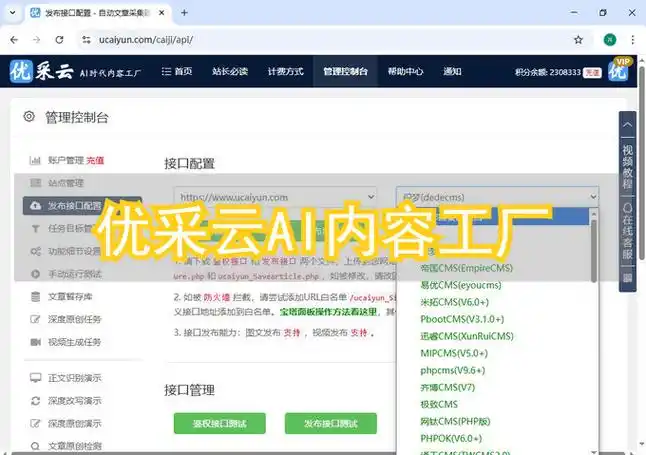
Task: Select phpcms(V9.6+) option
Action: (452, 370)
